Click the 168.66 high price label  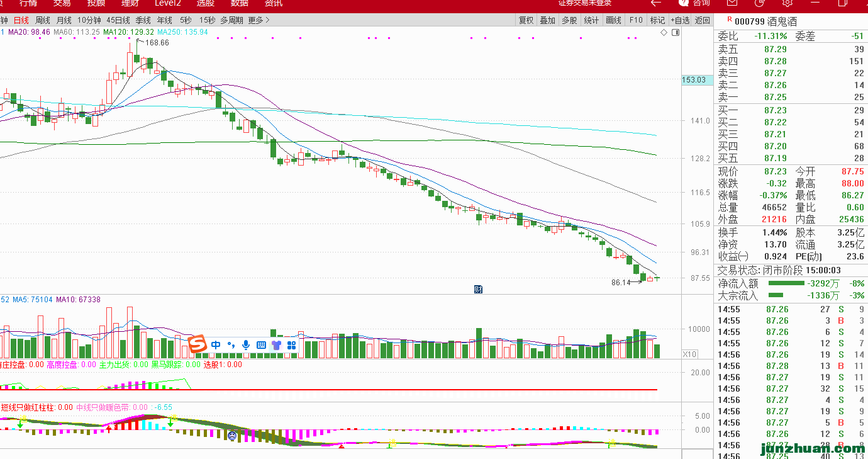(157, 43)
